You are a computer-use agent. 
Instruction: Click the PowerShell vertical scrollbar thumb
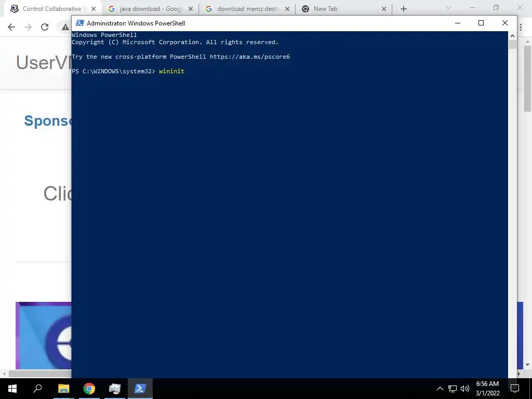512,45
